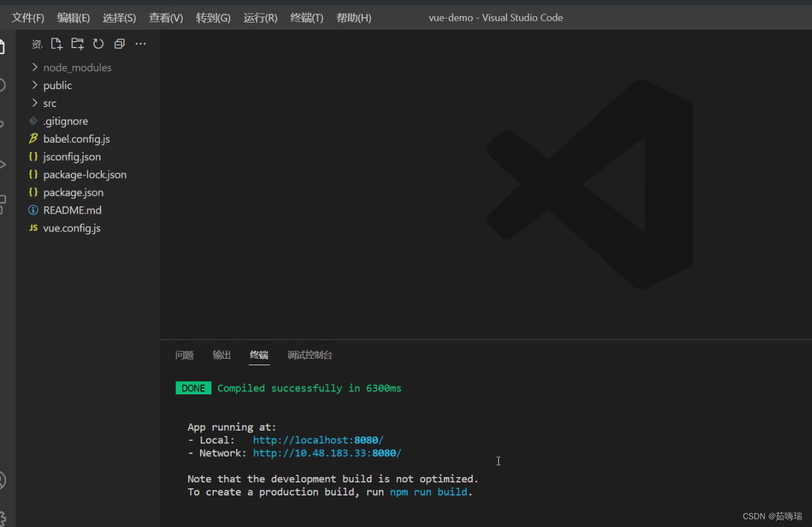
Task: Click the New File icon in explorer
Action: click(x=57, y=43)
